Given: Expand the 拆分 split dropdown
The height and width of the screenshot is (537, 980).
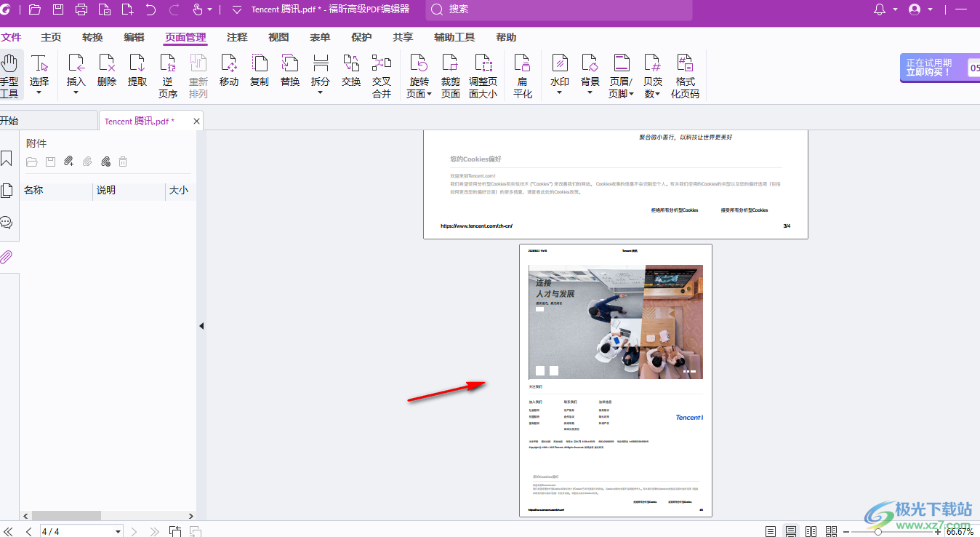Looking at the screenshot, I should coord(321,93).
